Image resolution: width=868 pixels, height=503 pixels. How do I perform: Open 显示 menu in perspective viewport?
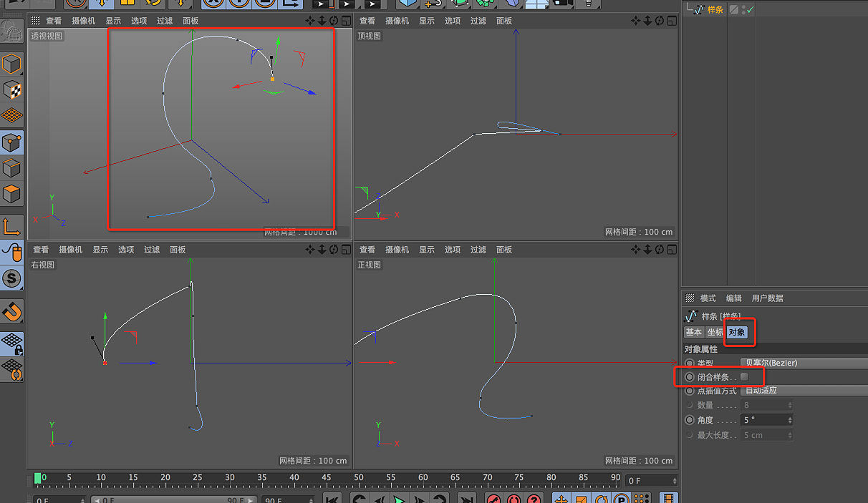pos(113,21)
